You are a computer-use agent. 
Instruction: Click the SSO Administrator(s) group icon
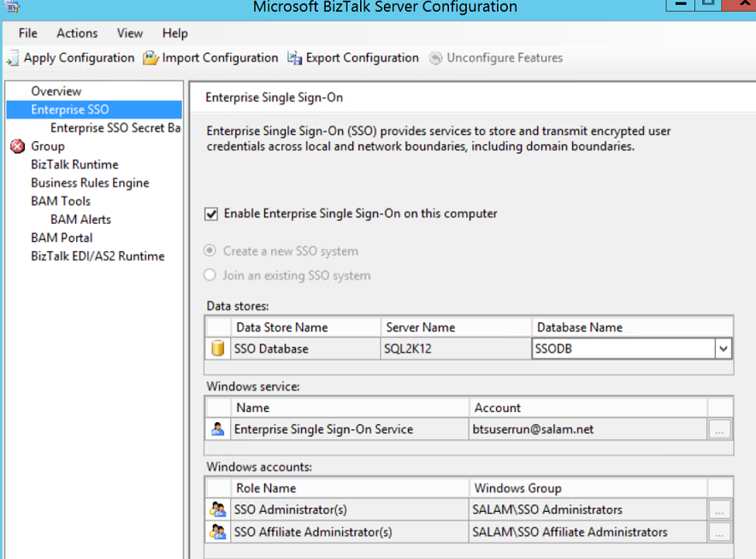pyautogui.click(x=218, y=509)
